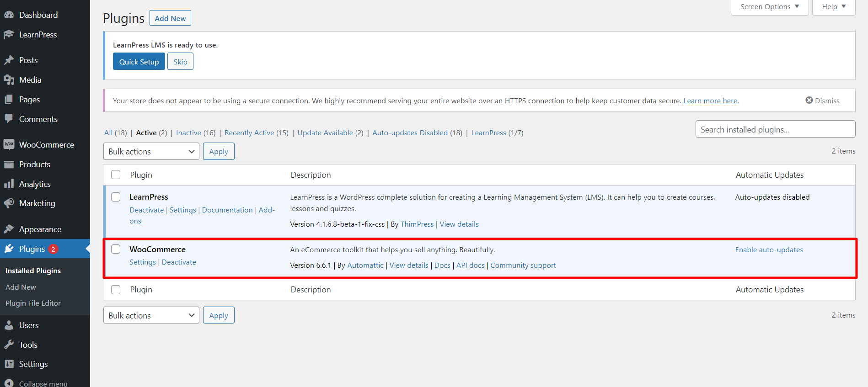Click the bottom Apply button

click(219, 315)
